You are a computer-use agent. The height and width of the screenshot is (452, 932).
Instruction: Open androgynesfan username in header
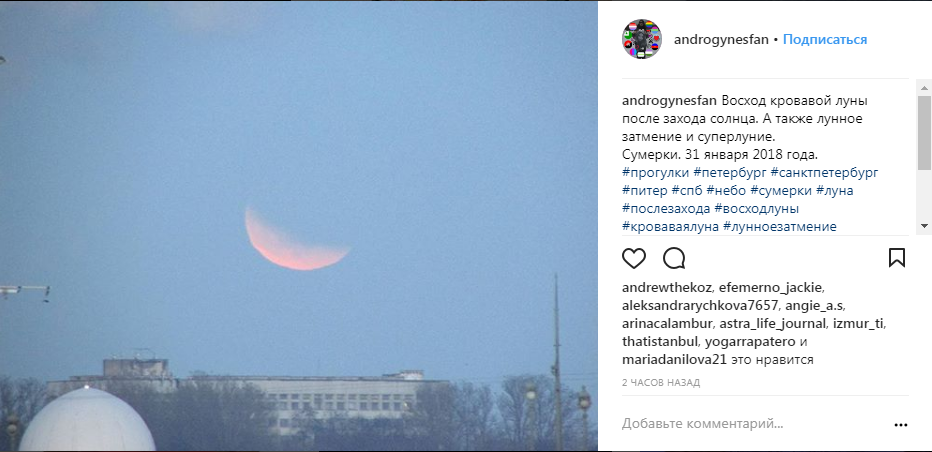721,40
